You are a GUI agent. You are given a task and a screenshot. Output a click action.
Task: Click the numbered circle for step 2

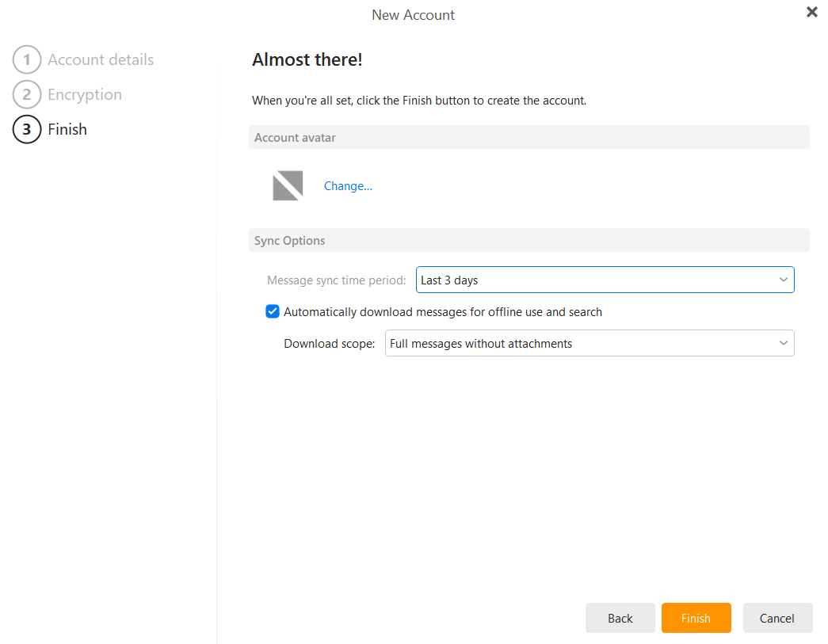(26, 94)
